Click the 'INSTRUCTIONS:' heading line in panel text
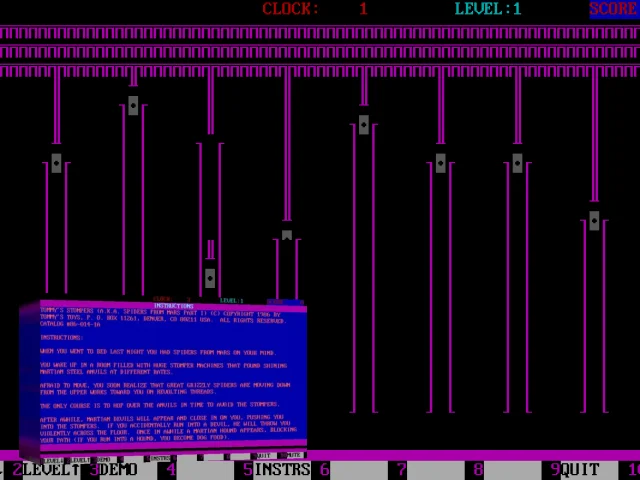Viewport: 640px width, 480px height. [x=62, y=338]
